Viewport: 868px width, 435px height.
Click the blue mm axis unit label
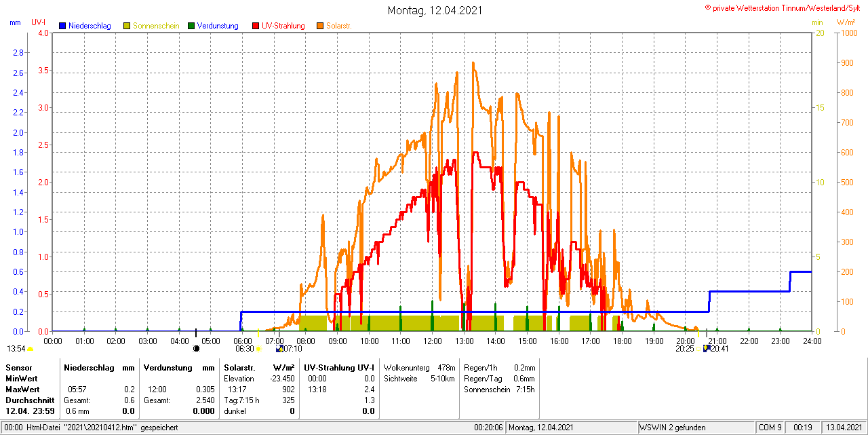tap(15, 22)
